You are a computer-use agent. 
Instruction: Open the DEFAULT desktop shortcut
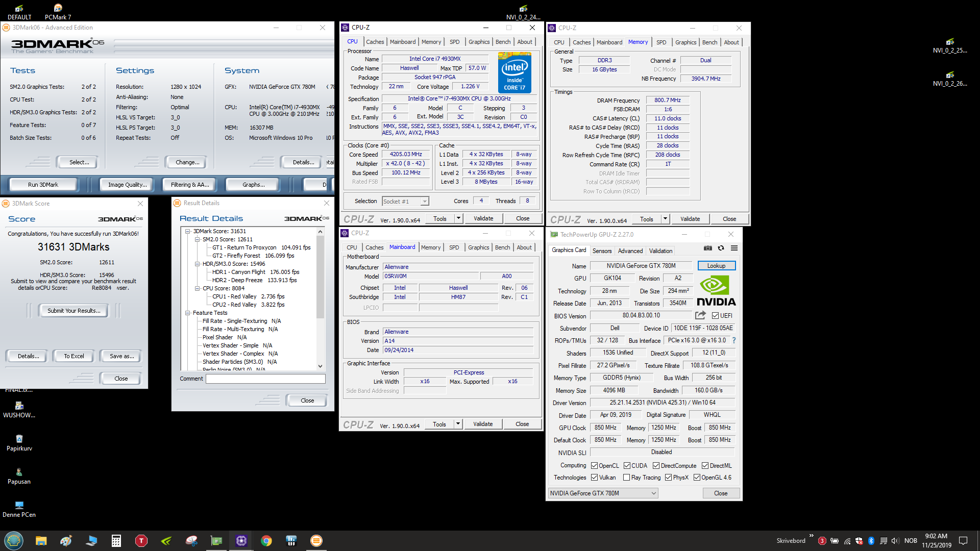click(x=19, y=12)
